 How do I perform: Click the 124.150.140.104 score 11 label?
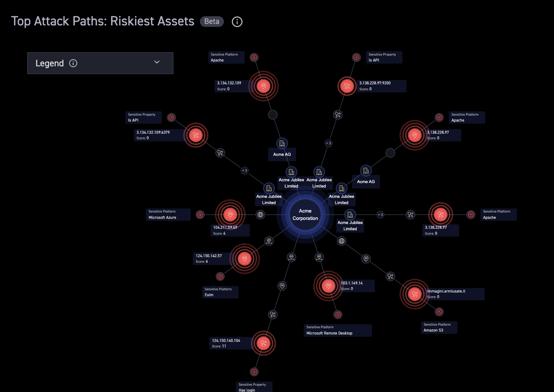tap(232, 343)
